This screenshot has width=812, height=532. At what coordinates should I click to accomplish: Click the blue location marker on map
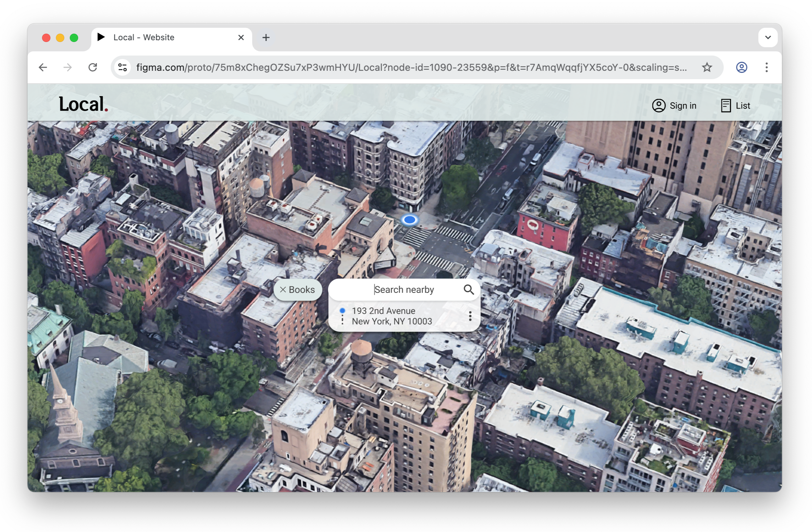409,220
